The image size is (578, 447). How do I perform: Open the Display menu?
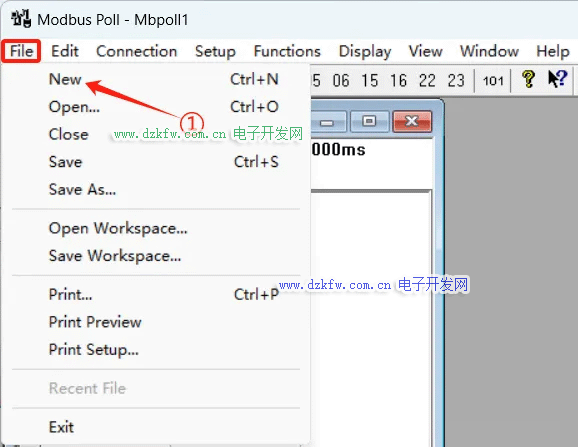pyautogui.click(x=365, y=51)
